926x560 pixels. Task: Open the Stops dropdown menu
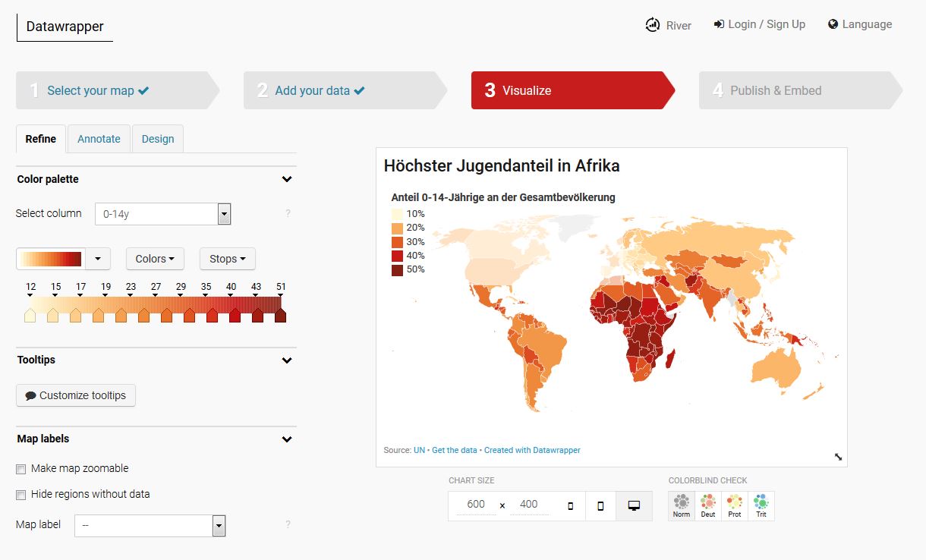227,259
